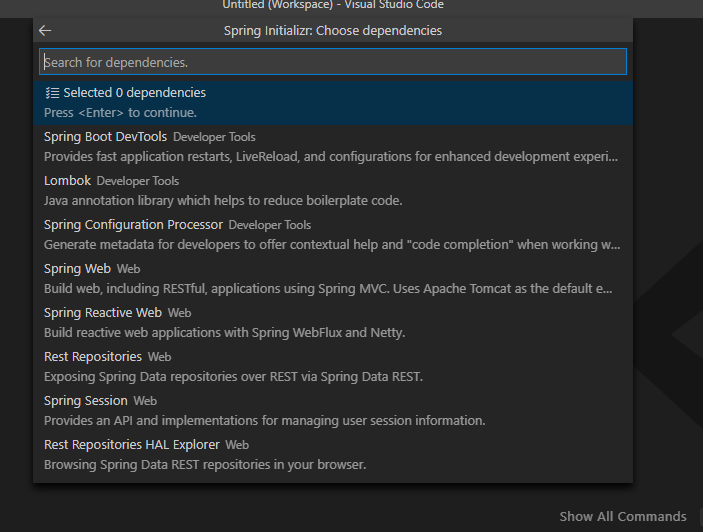Focus the Search for dependencies field

(x=333, y=62)
